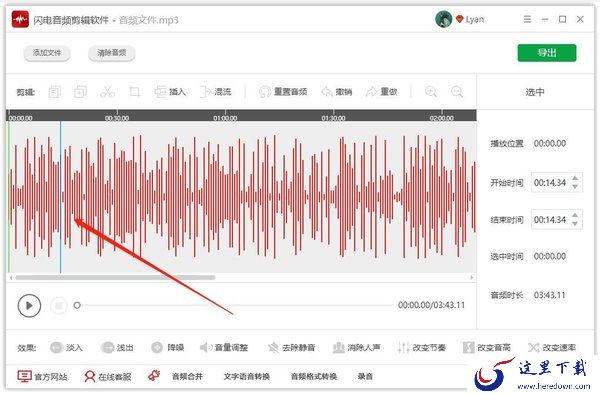The height and width of the screenshot is (394, 600).
Task: Click 重置音频 to reset audio
Action: tap(283, 92)
